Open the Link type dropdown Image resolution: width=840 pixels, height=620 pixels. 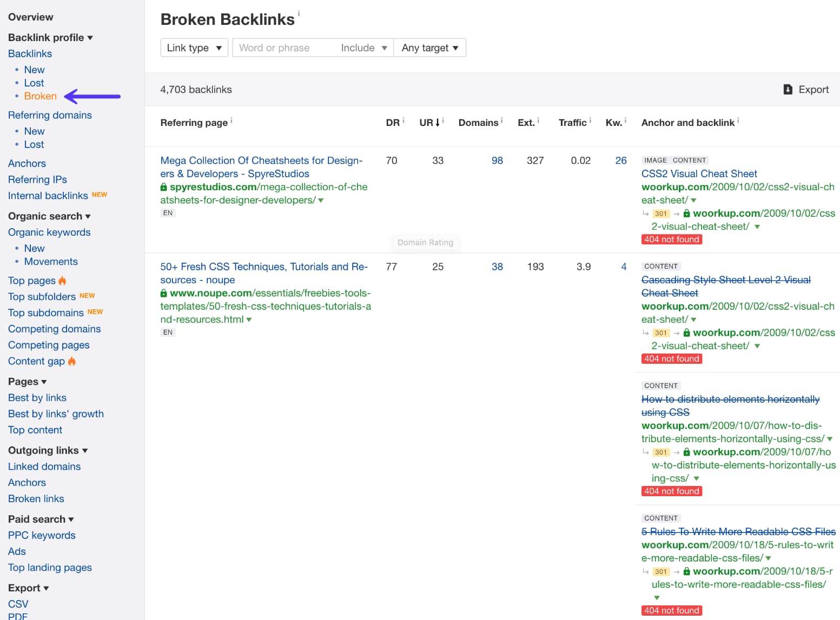tap(194, 48)
